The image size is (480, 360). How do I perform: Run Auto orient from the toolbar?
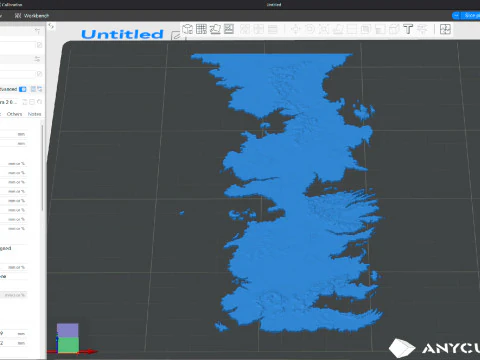[215, 29]
